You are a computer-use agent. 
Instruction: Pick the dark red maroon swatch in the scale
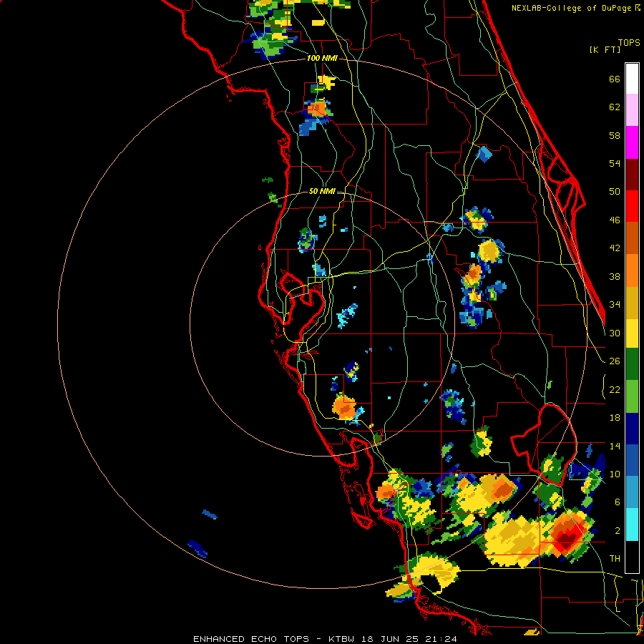pyautogui.click(x=632, y=175)
